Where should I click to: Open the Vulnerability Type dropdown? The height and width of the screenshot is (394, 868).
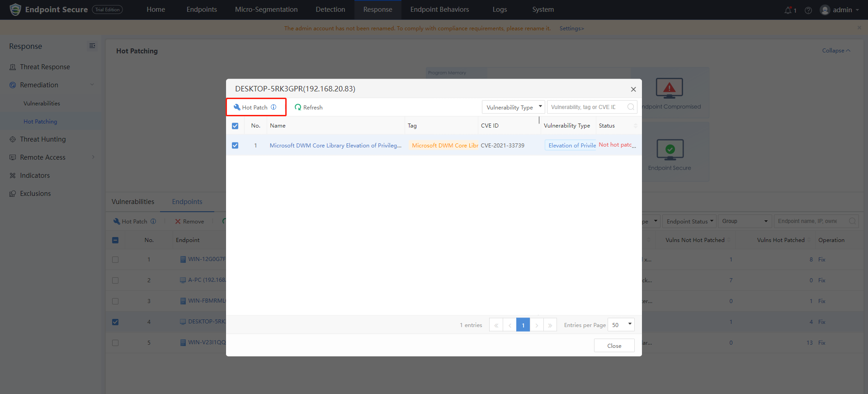coord(513,107)
